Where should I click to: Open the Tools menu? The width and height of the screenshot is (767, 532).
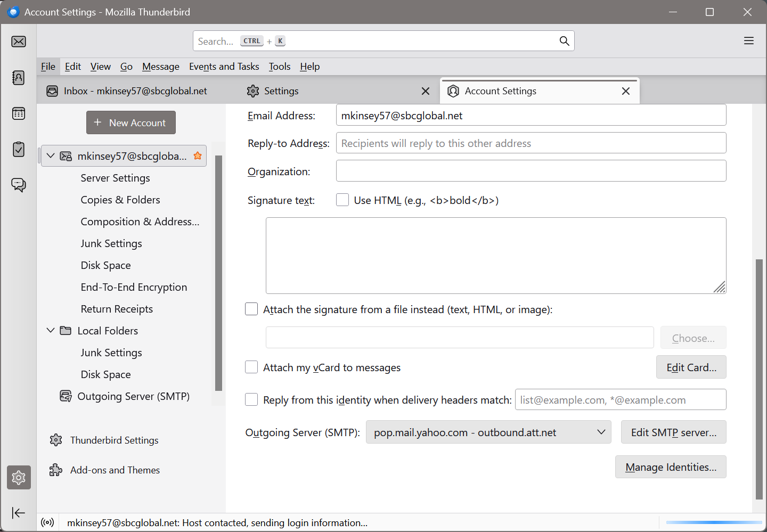click(279, 67)
